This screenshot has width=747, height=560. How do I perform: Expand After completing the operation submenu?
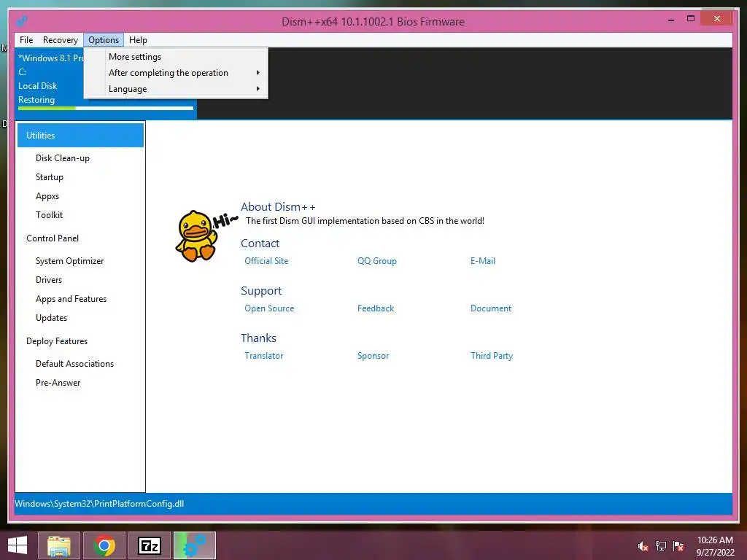176,73
